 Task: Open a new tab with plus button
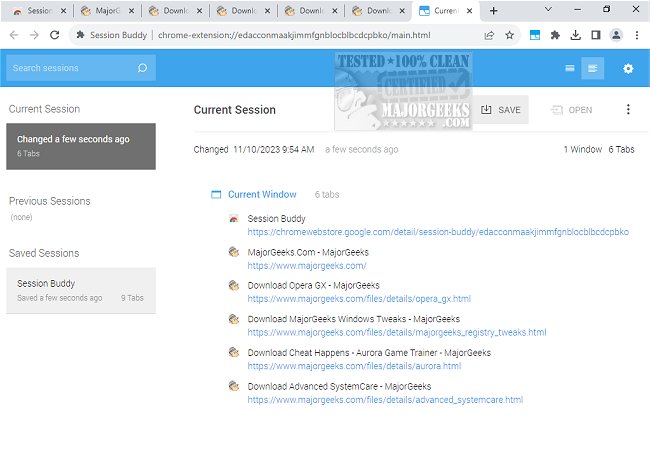493,10
